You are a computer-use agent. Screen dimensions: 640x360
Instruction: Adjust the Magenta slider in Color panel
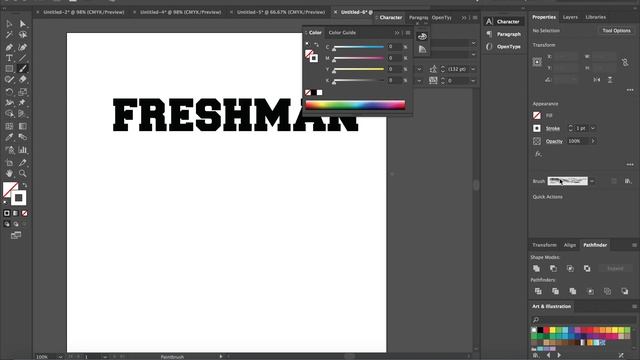pos(358,58)
